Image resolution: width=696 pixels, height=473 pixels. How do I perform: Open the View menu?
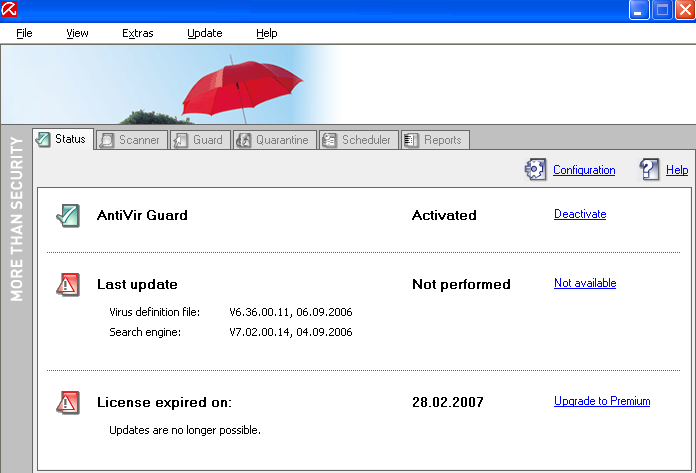pos(77,33)
